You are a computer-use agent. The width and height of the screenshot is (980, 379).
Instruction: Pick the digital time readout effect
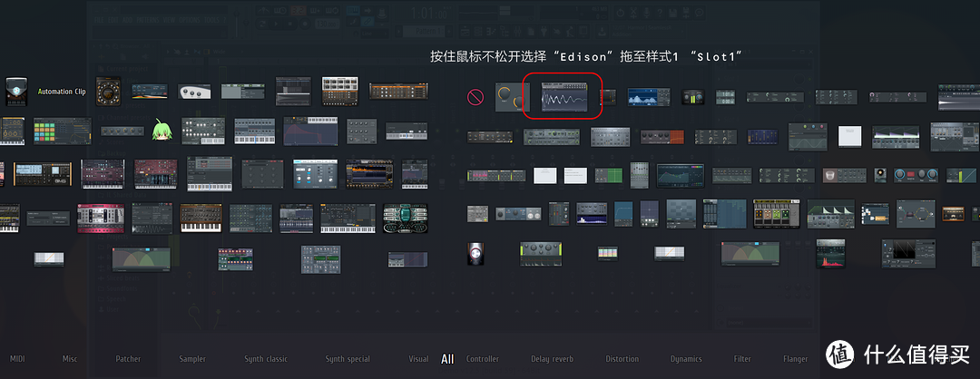(x=725, y=97)
